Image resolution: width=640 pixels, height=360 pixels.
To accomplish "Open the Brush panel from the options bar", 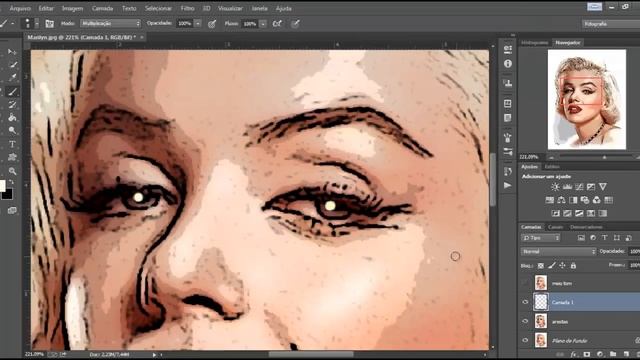I will 49,24.
